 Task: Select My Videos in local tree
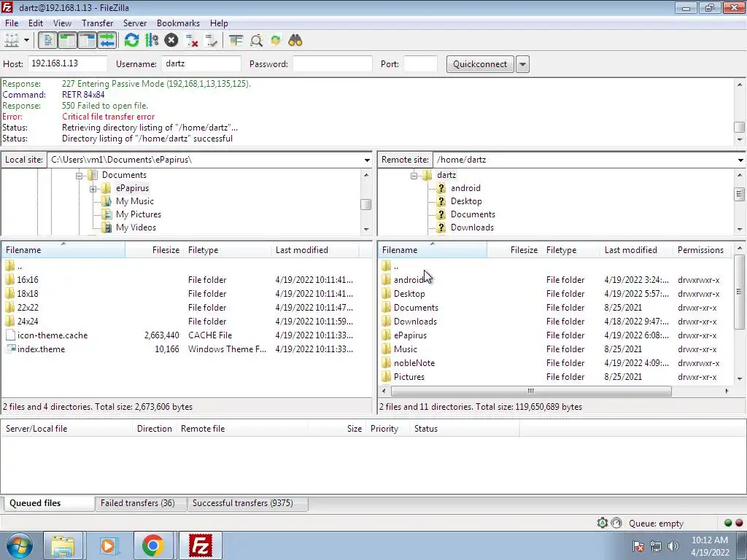136,227
